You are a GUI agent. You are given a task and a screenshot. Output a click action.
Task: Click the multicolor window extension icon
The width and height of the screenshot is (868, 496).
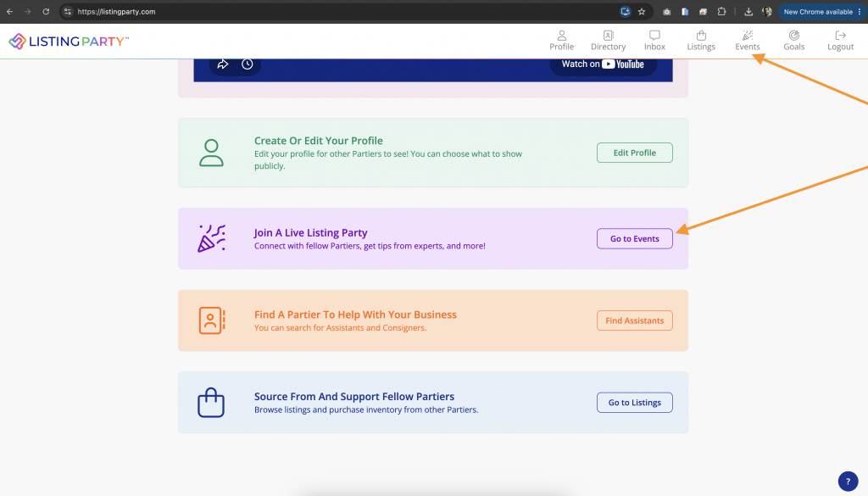pyautogui.click(x=703, y=12)
